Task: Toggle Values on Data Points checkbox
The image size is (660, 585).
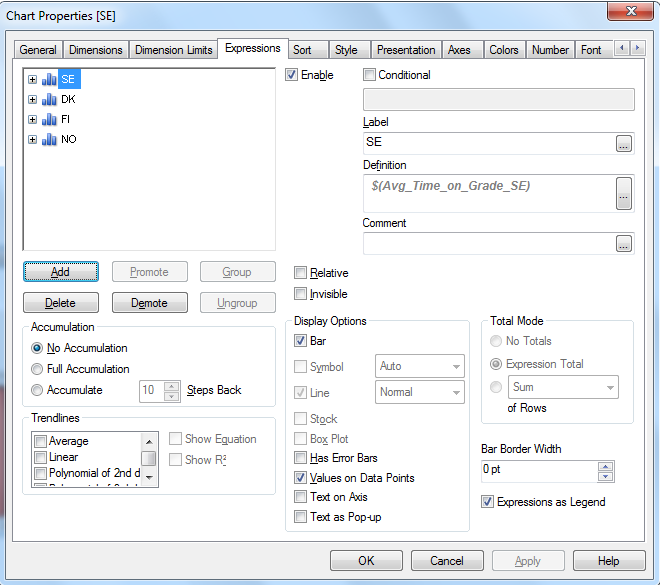Action: (x=301, y=478)
